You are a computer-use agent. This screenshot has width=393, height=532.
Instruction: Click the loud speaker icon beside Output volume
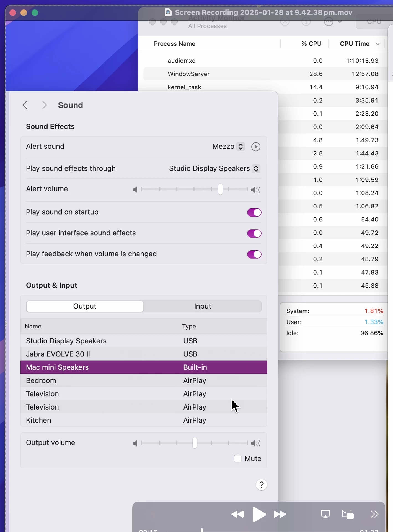[255, 443]
